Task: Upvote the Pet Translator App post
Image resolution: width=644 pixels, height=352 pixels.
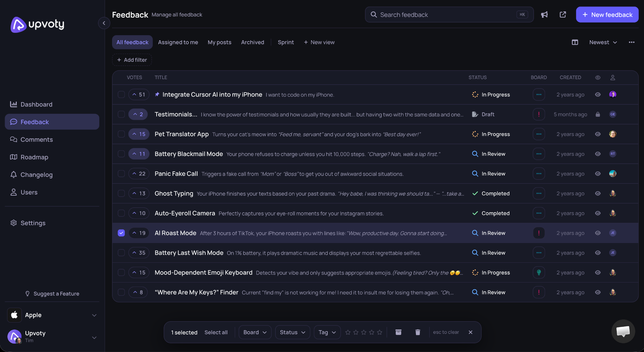Action: click(139, 134)
